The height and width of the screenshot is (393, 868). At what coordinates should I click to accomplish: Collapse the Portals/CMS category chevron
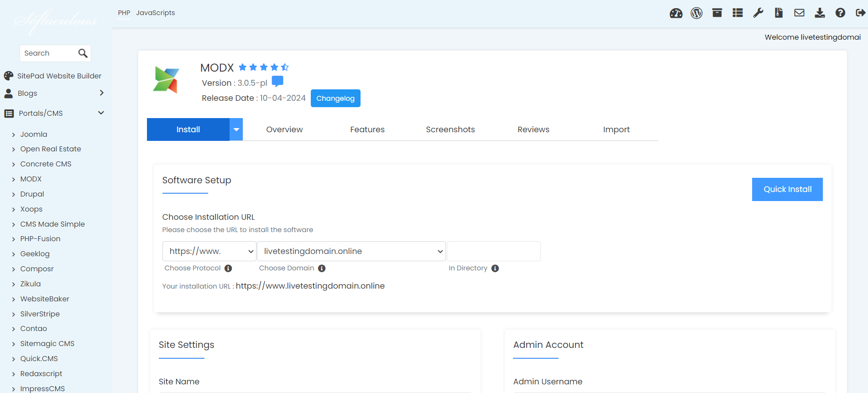pos(101,113)
